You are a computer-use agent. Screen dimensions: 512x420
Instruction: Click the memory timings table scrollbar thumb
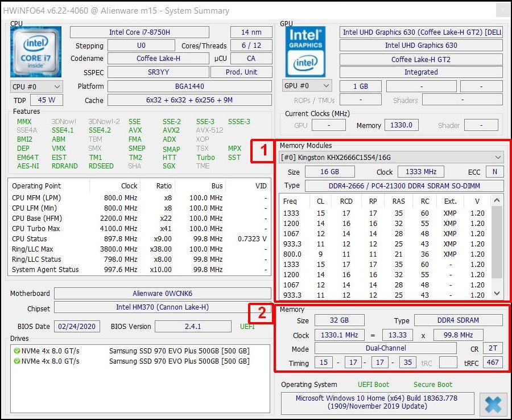[497, 242]
